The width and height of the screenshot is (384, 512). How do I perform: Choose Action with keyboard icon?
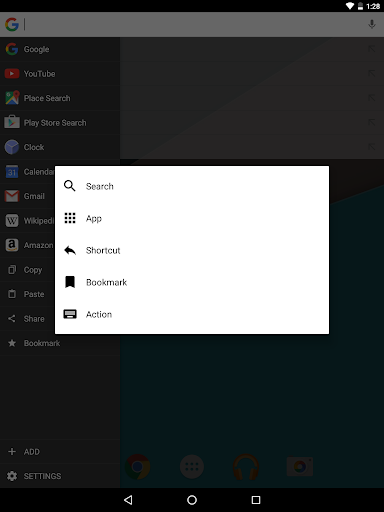pos(192,314)
